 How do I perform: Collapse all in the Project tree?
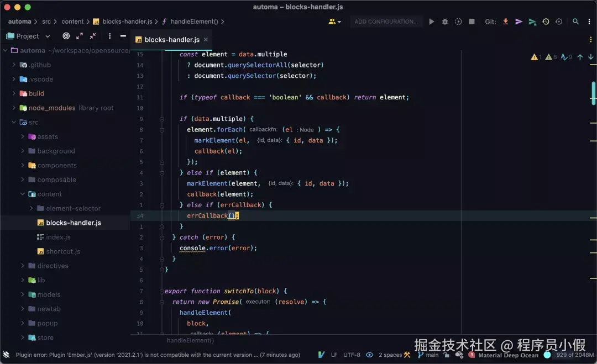[93, 36]
